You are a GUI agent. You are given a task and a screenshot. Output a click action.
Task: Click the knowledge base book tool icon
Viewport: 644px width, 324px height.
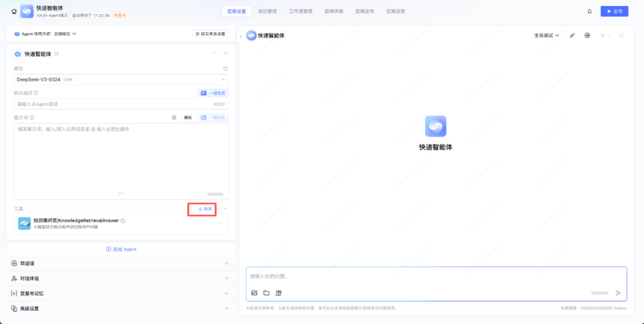(x=24, y=223)
